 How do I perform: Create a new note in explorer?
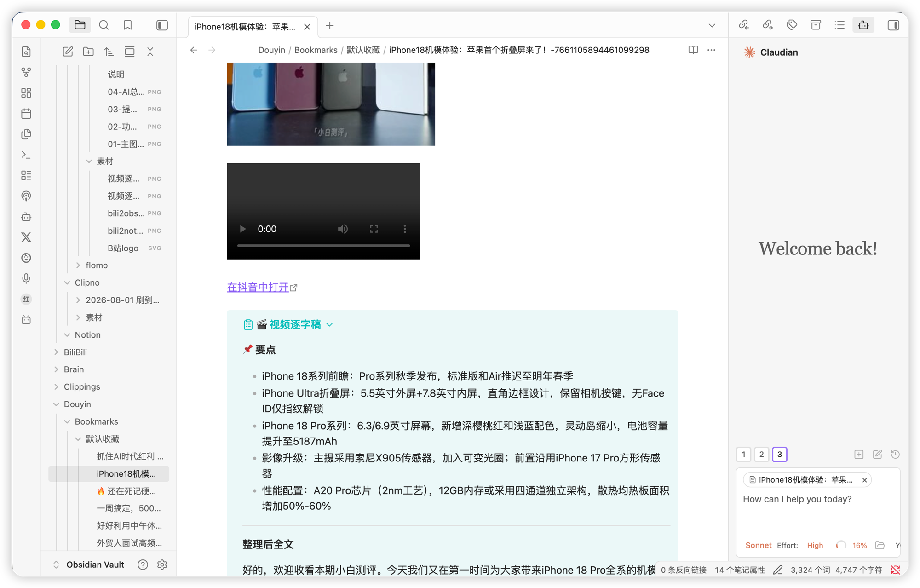tap(68, 52)
